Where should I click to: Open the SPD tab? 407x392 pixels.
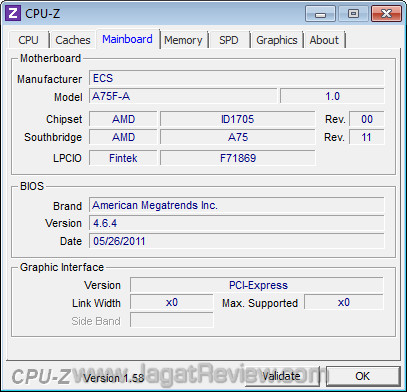coord(229,40)
